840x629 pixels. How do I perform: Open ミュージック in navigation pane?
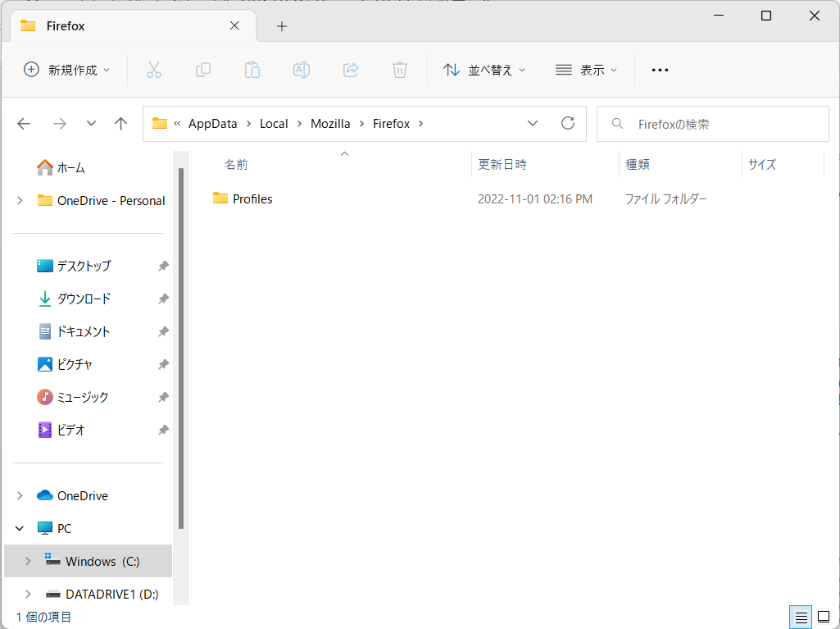[x=73, y=398]
